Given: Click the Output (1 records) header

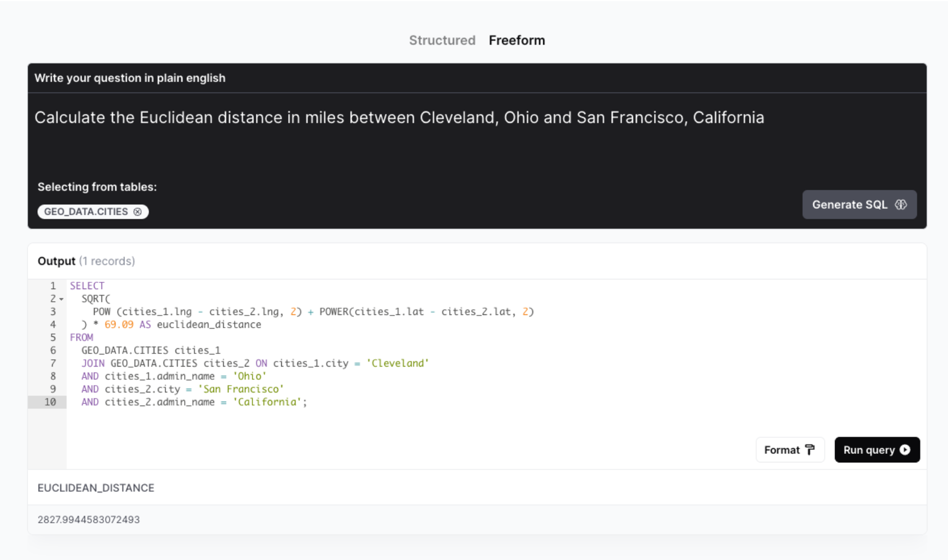Looking at the screenshot, I should pyautogui.click(x=86, y=261).
